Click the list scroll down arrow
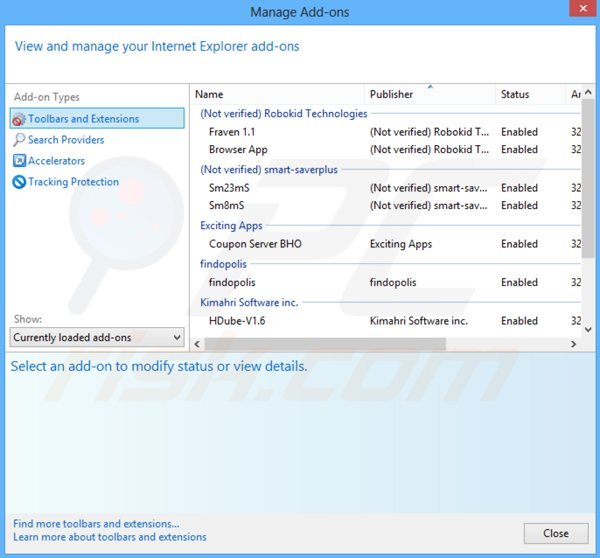Image resolution: width=600 pixels, height=558 pixels. click(588, 330)
